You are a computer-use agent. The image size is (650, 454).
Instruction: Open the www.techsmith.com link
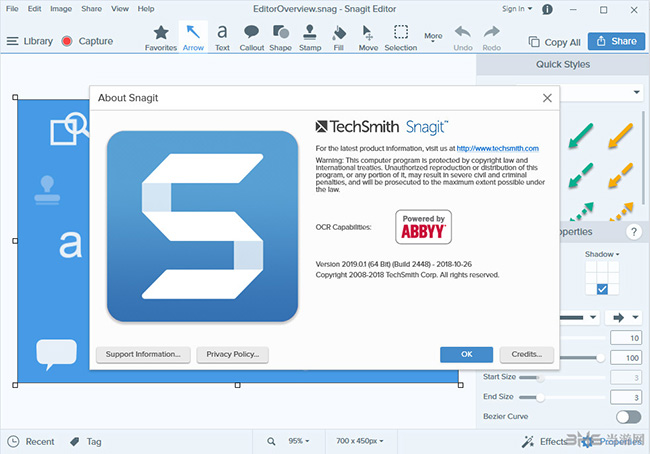(x=497, y=148)
